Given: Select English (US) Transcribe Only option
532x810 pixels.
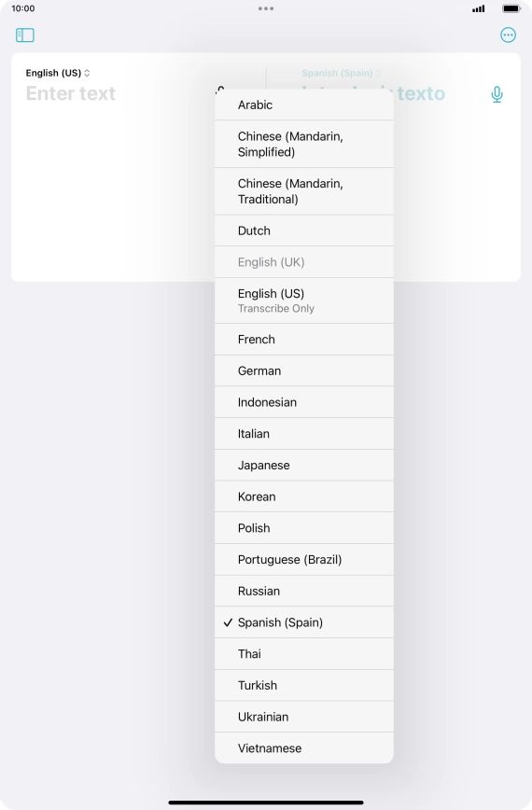Looking at the screenshot, I should [304, 300].
